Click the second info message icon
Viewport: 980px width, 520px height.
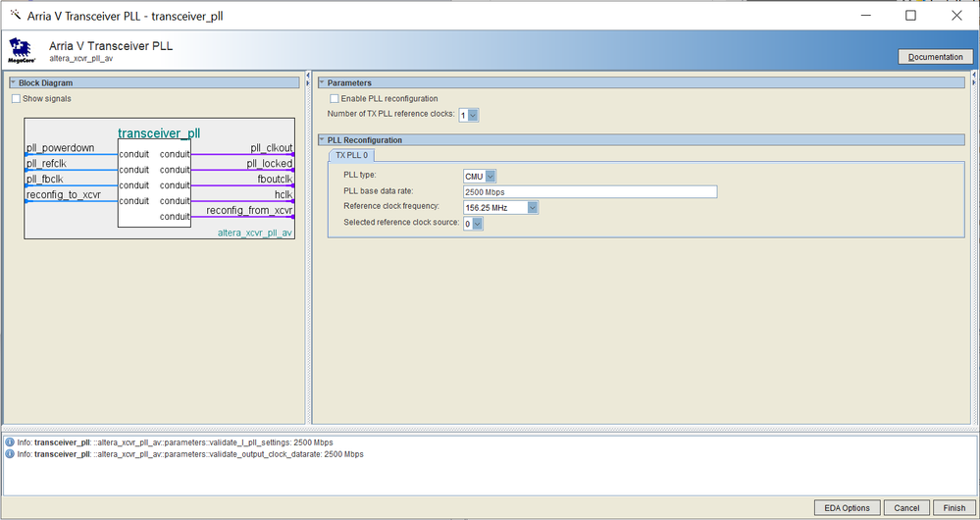tap(10, 454)
